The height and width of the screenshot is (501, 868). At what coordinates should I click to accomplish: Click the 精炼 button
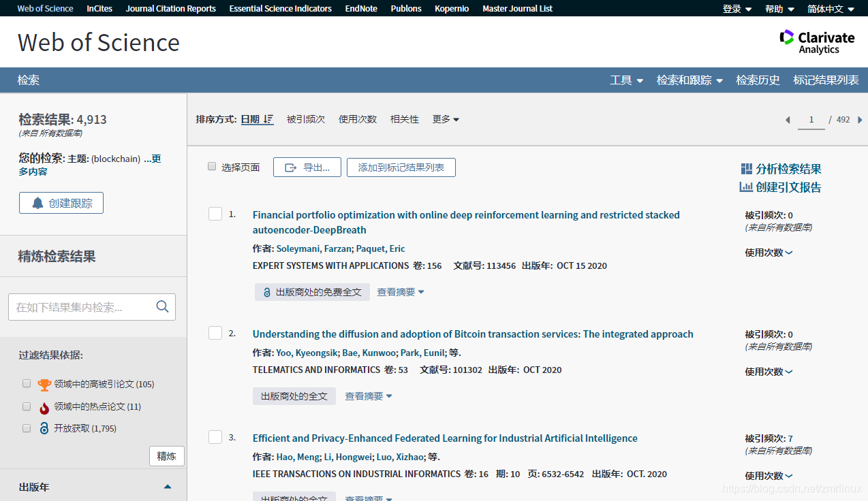coord(167,456)
